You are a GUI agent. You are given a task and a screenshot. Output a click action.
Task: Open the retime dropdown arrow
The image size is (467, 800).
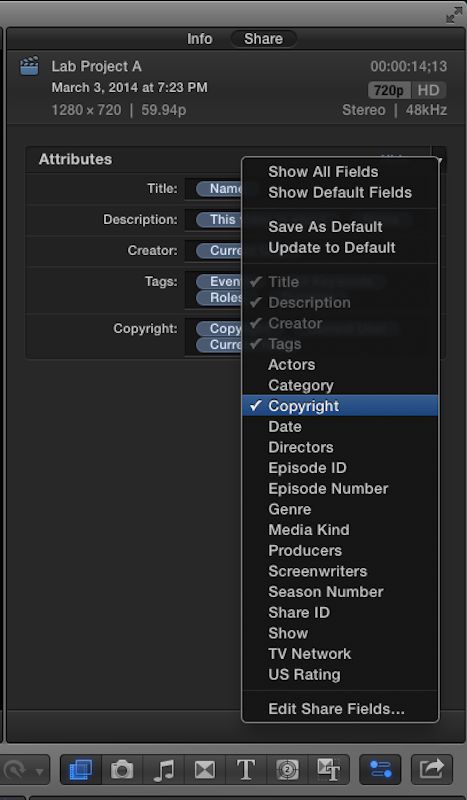click(39, 770)
